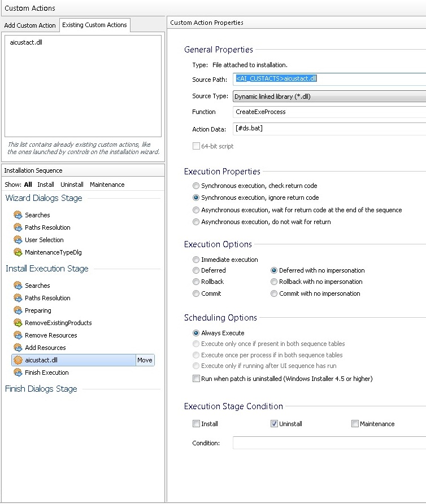Tick Run when patch is uninstalled checkbox
The height and width of the screenshot is (504, 426).
(x=196, y=379)
